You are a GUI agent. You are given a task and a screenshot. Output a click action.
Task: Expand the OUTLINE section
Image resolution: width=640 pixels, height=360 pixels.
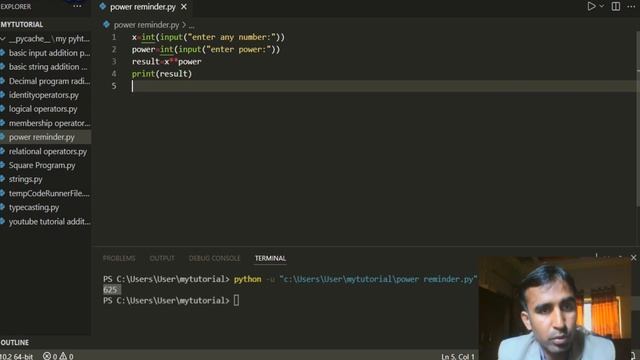[x=45, y=342]
